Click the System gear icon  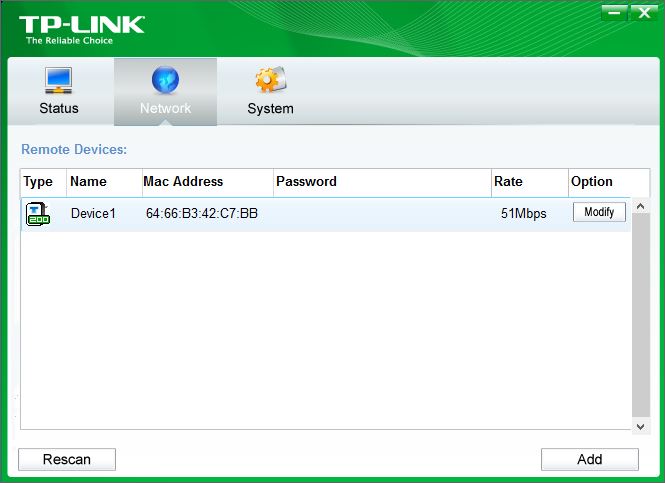270,80
